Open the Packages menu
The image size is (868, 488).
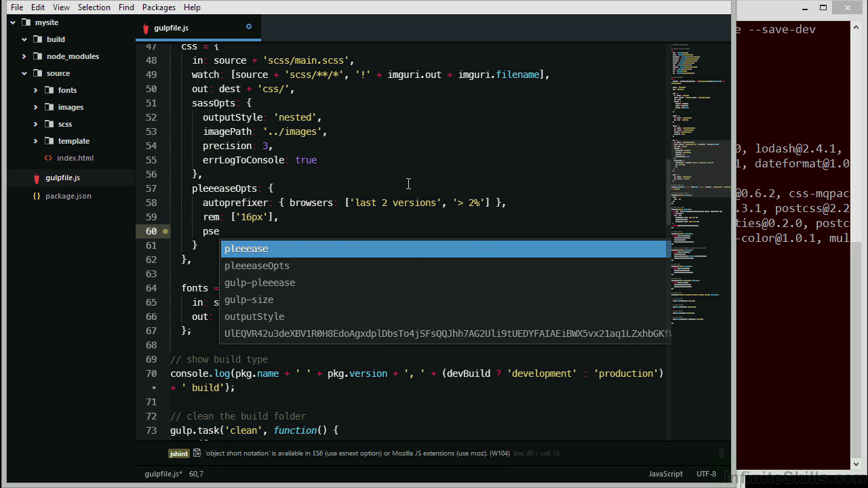[159, 7]
